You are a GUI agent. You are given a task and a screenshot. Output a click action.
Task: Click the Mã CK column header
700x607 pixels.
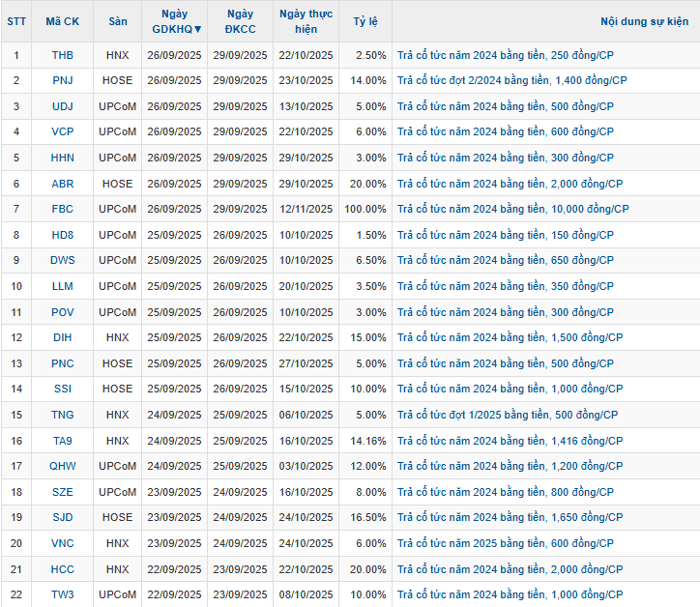tap(62, 21)
